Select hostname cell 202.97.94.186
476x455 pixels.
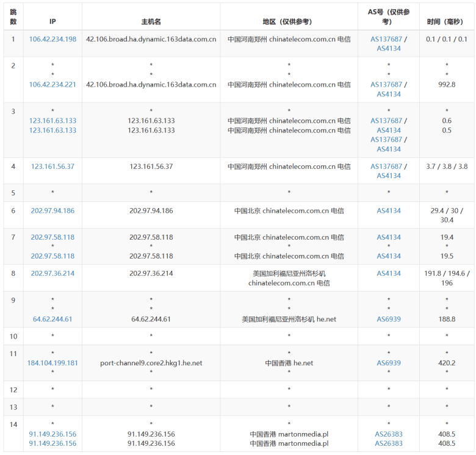[151, 211]
